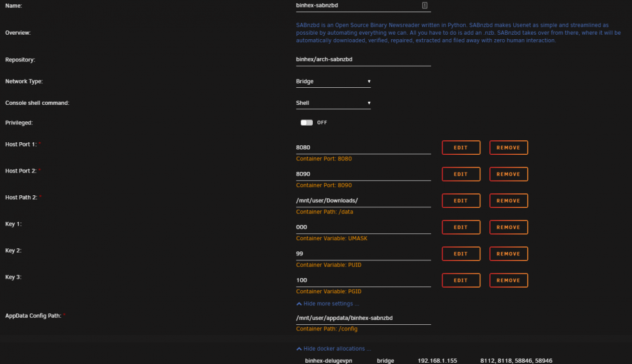Screen dimensions: 632x364
Task: Click the Container Port: 8080 label
Action: click(x=324, y=159)
